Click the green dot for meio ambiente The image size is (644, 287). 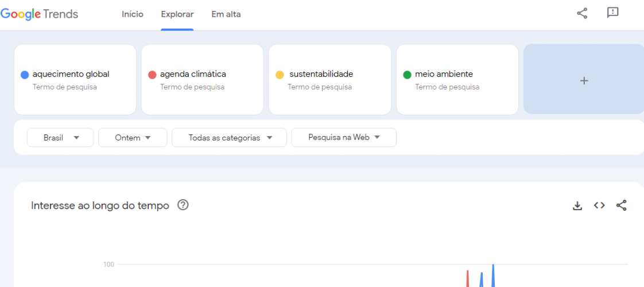coord(407,75)
